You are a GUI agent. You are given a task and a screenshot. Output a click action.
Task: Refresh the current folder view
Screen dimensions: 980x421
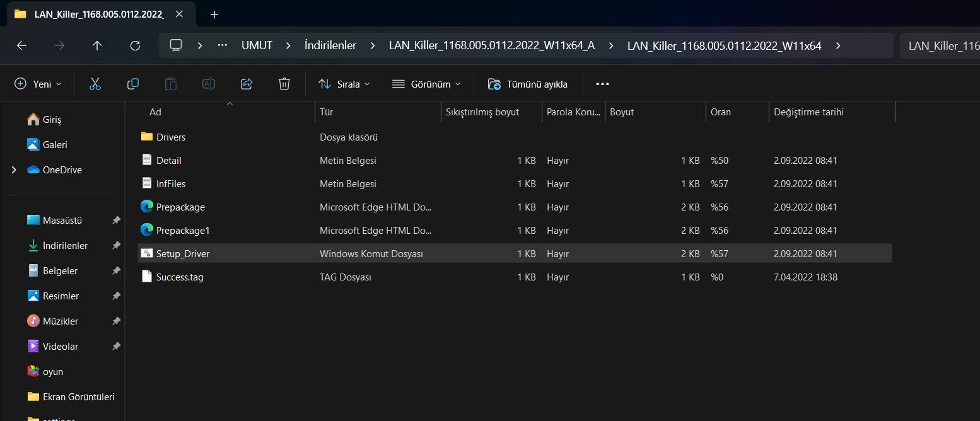click(x=135, y=45)
